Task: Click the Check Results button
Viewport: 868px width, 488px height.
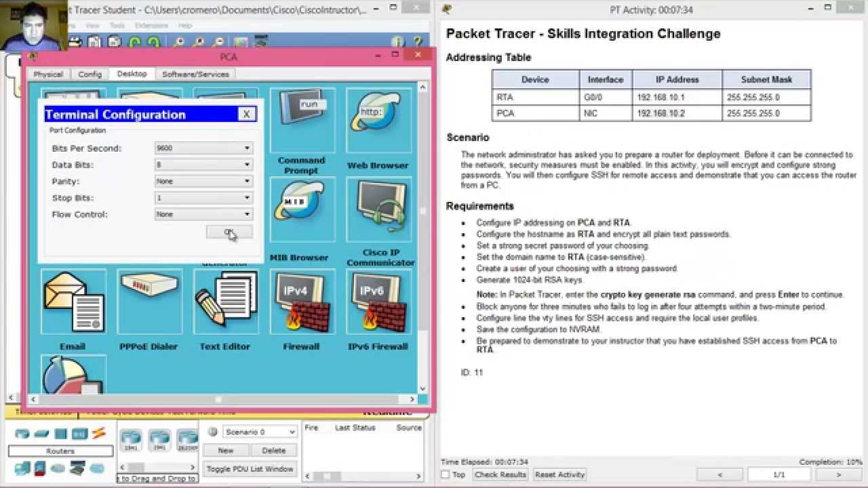Action: [500, 474]
